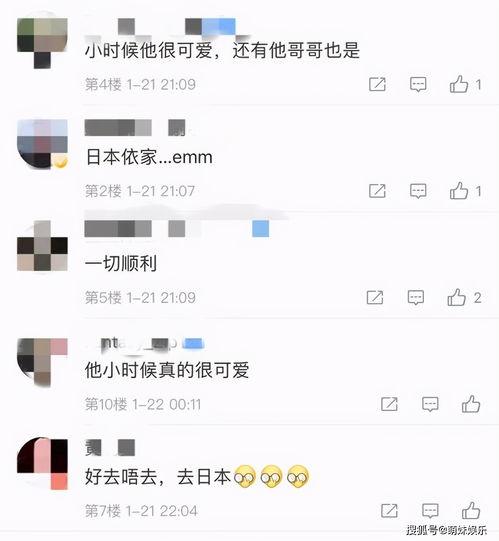Share the 4th floor comment

pos(377,84)
